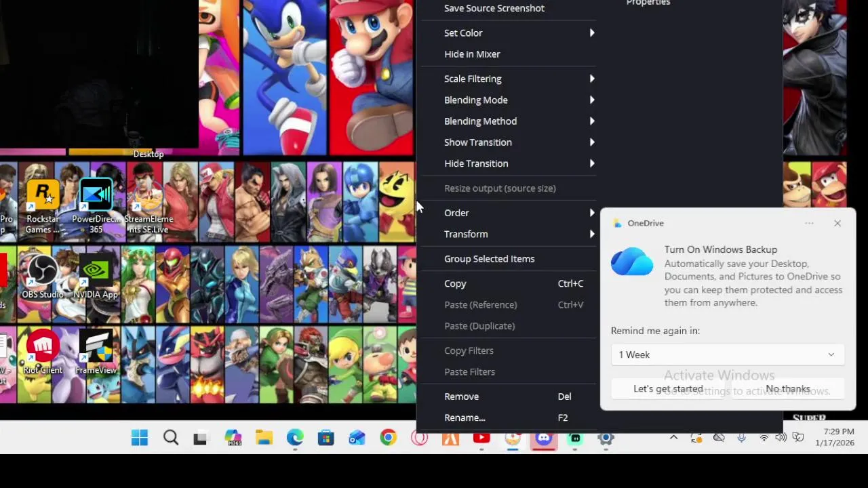
Task: Choose Remove from the context menu
Action: pyautogui.click(x=461, y=396)
